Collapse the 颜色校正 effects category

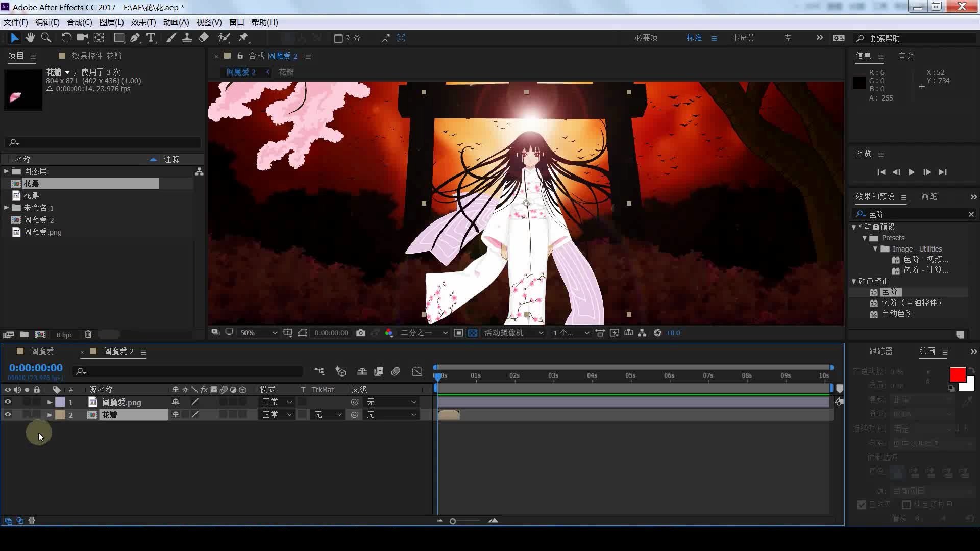click(x=853, y=281)
